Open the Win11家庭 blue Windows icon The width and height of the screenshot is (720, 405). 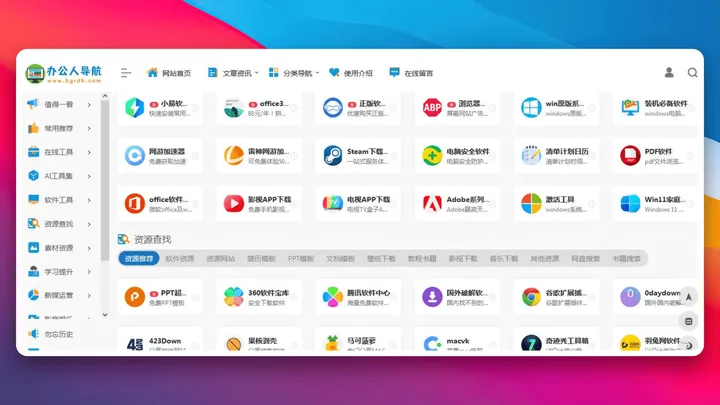(630, 203)
